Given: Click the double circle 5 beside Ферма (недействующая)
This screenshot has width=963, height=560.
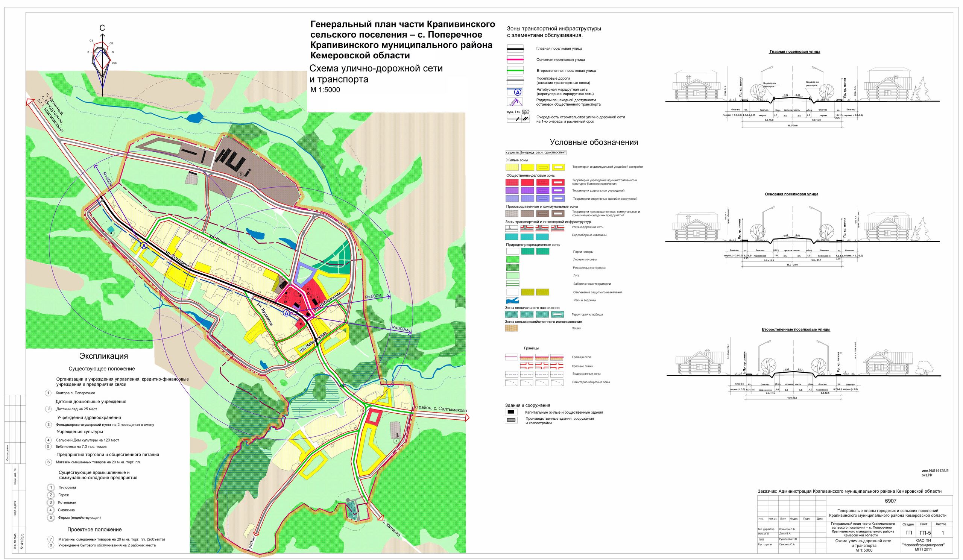Looking at the screenshot, I should (x=50, y=518).
